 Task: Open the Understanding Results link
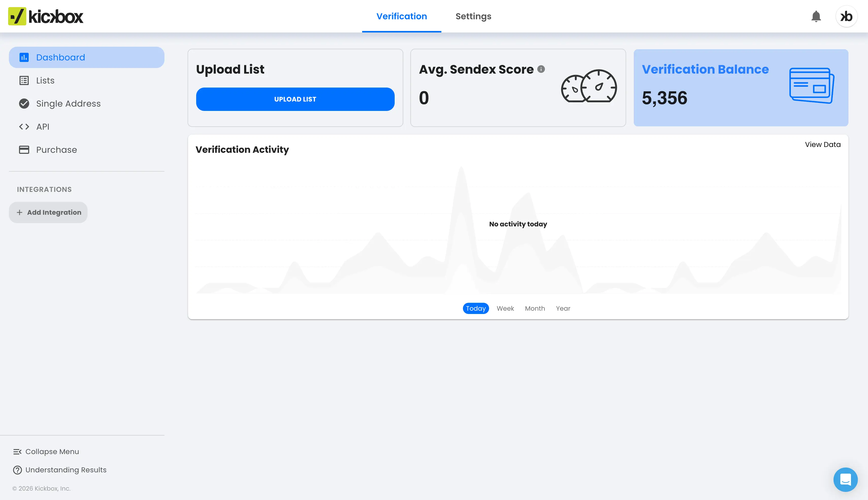click(66, 470)
